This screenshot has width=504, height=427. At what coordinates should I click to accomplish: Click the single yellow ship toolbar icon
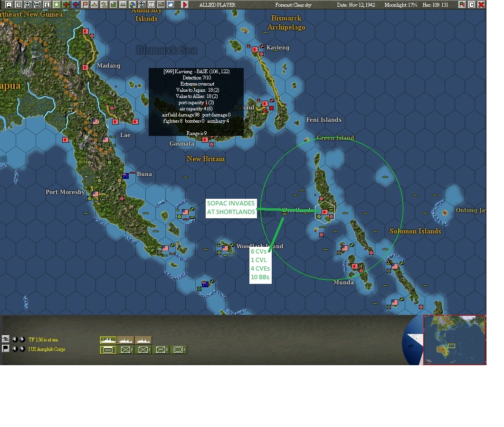click(95, 4)
